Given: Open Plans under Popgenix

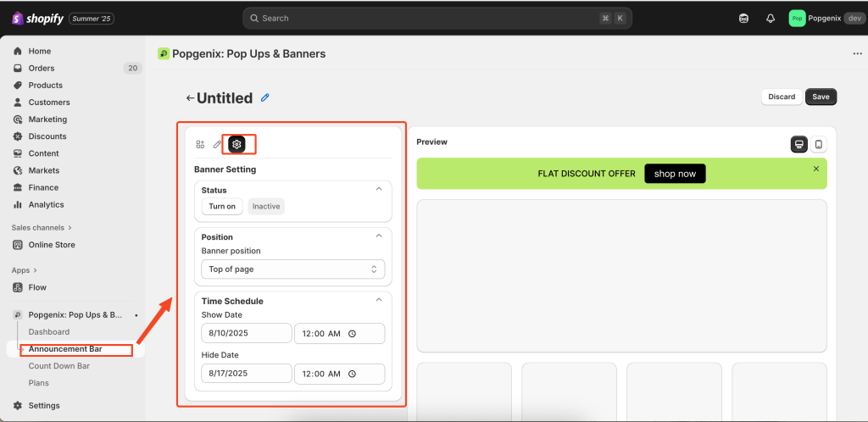Looking at the screenshot, I should pyautogui.click(x=39, y=383).
